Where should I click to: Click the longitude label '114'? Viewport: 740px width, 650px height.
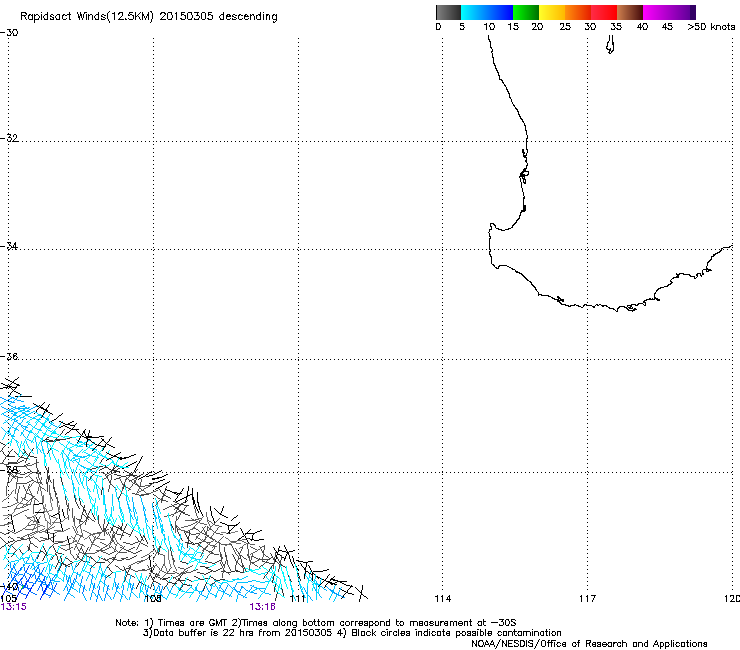click(443, 599)
